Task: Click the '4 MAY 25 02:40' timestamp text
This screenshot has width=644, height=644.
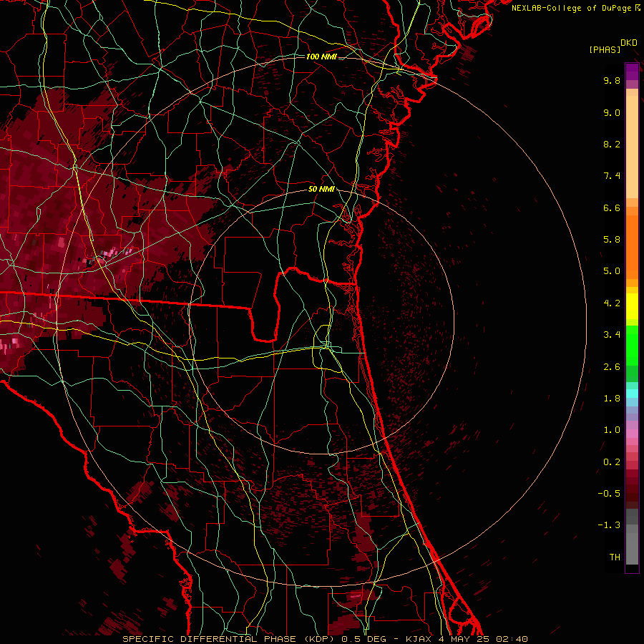Action: (x=483, y=639)
